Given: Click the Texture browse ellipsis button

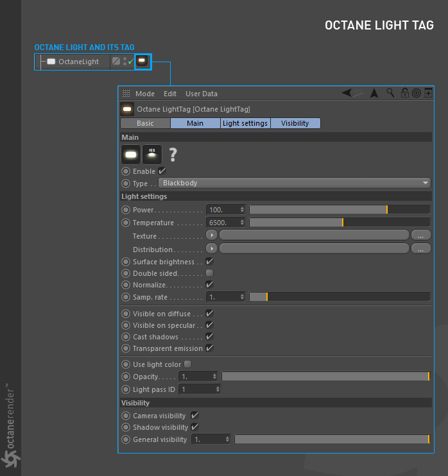Looking at the screenshot, I should point(420,235).
